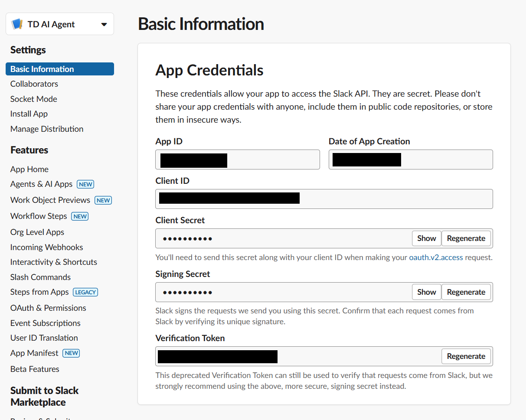The width and height of the screenshot is (526, 420).
Task: Open Interactivity & Shortcuts page
Action: tap(54, 262)
